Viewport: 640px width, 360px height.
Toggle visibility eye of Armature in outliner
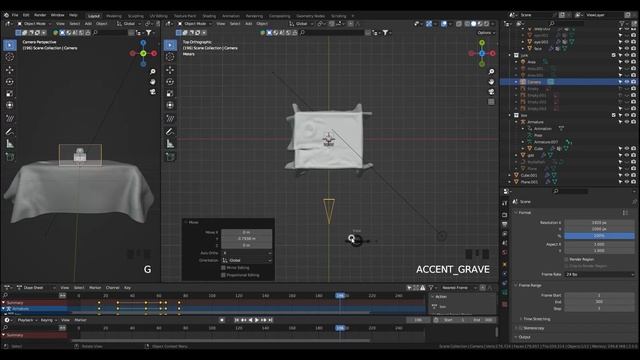(627, 122)
